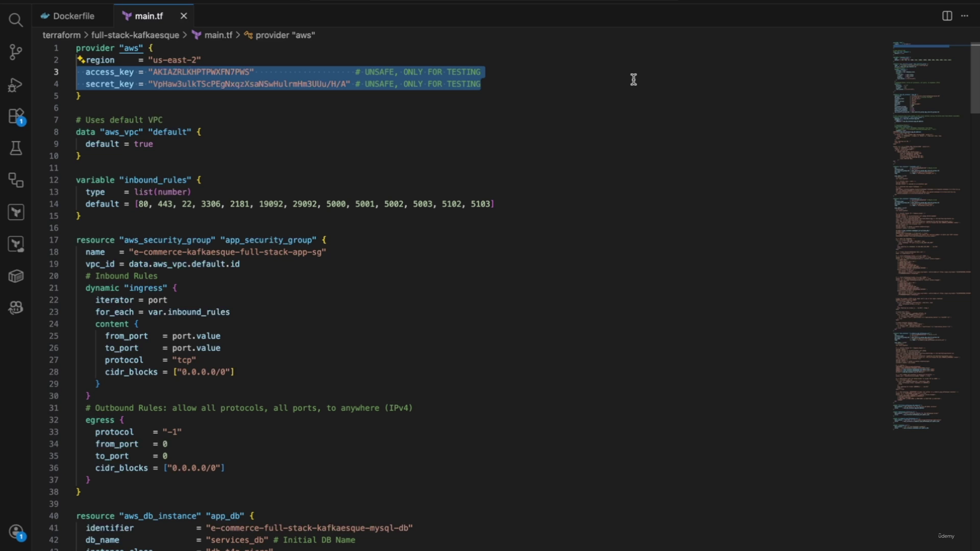
Task: Click the egress block keyword
Action: (x=100, y=420)
